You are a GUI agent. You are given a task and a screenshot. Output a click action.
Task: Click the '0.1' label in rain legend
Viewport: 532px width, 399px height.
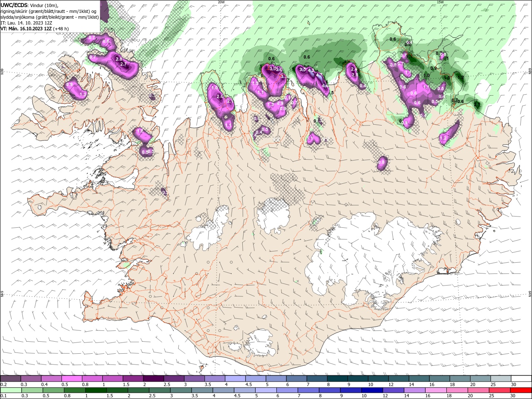tap(3, 396)
